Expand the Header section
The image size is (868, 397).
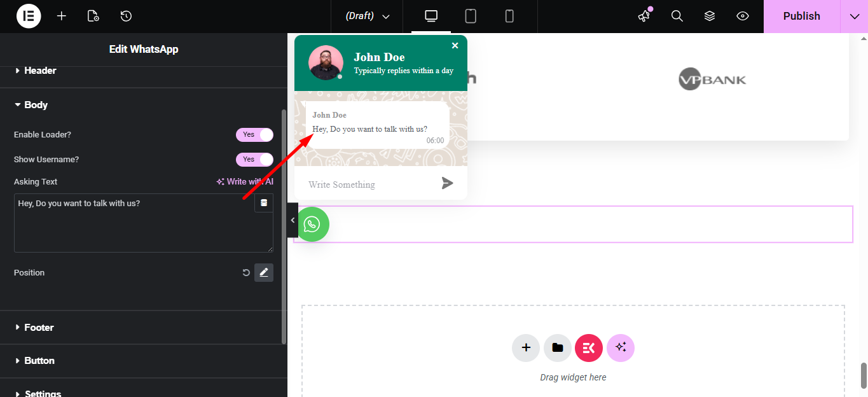[40, 70]
